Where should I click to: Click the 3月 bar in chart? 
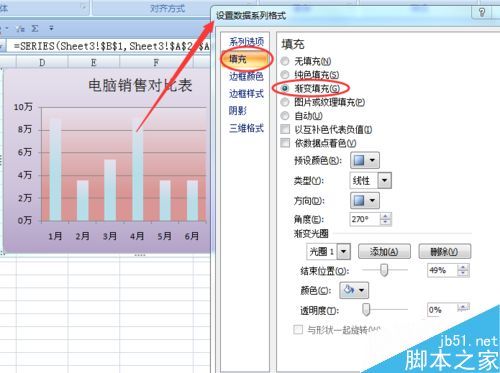[110, 190]
